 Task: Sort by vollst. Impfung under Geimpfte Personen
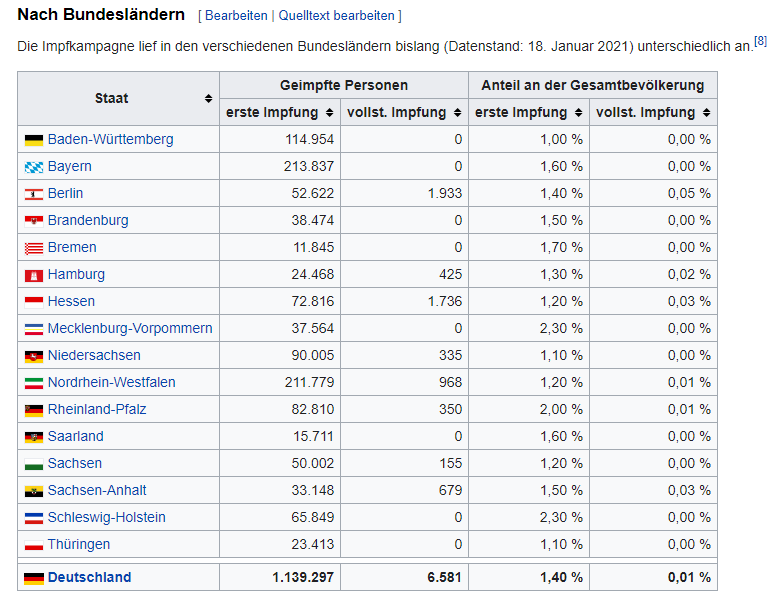[457, 113]
